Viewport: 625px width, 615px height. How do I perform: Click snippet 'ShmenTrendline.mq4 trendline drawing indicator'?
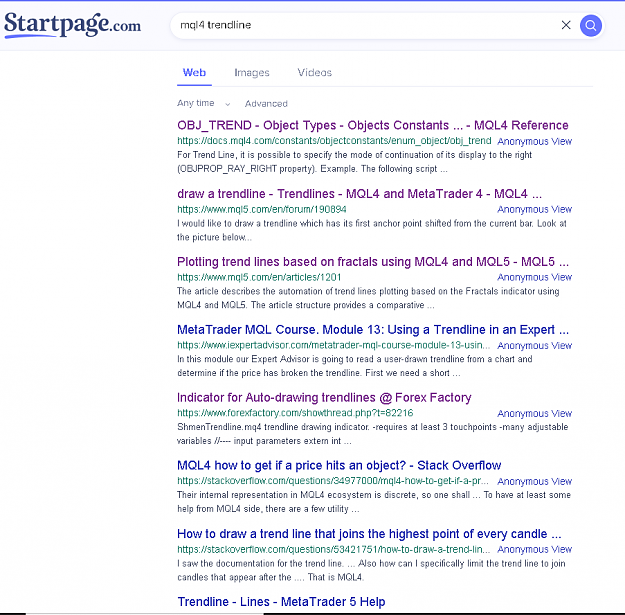pyautogui.click(x=373, y=434)
